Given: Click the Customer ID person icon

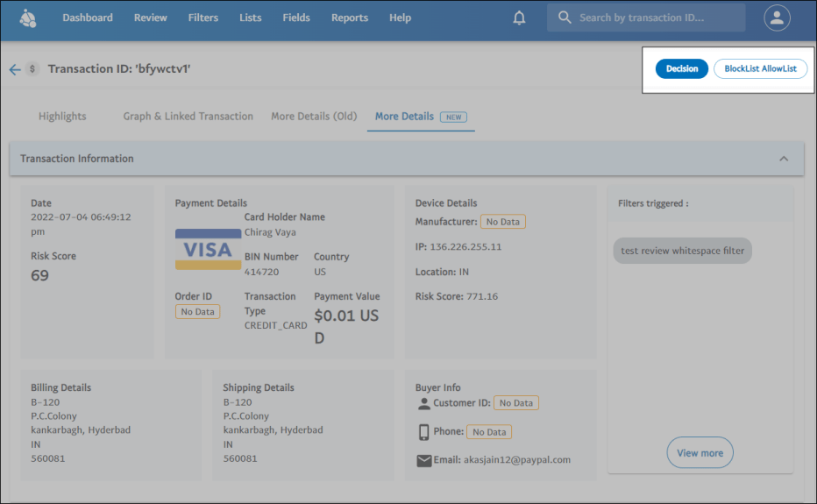Looking at the screenshot, I should pos(424,404).
